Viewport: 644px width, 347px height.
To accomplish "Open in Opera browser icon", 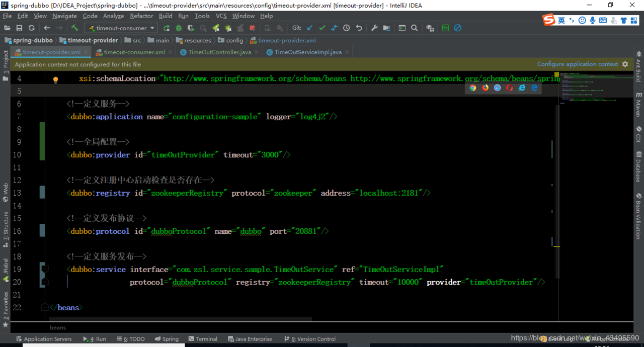I will 510,88.
